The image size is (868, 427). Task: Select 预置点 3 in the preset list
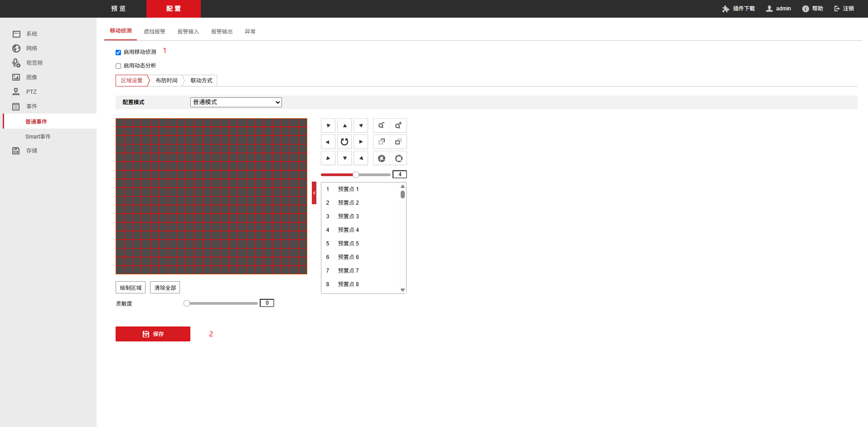348,216
